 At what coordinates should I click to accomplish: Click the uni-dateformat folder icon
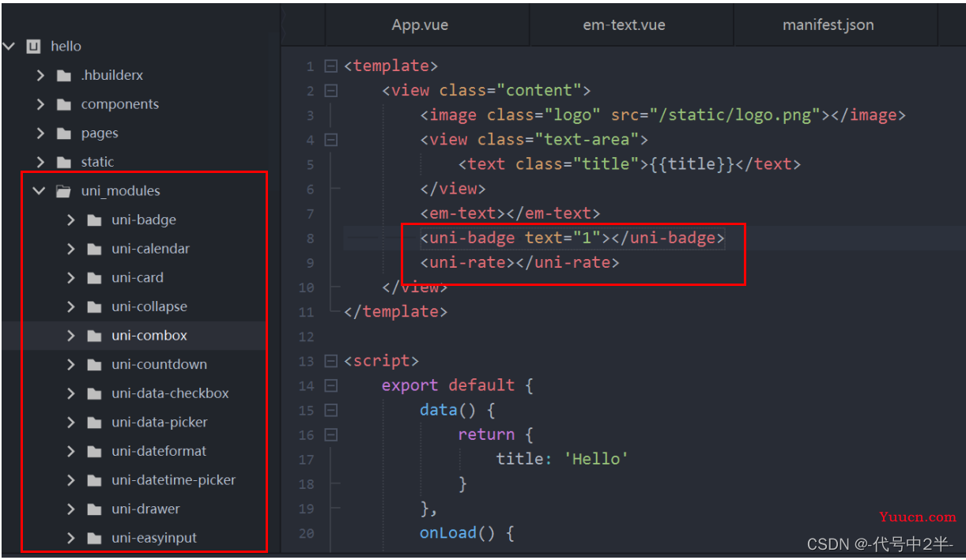tap(95, 452)
